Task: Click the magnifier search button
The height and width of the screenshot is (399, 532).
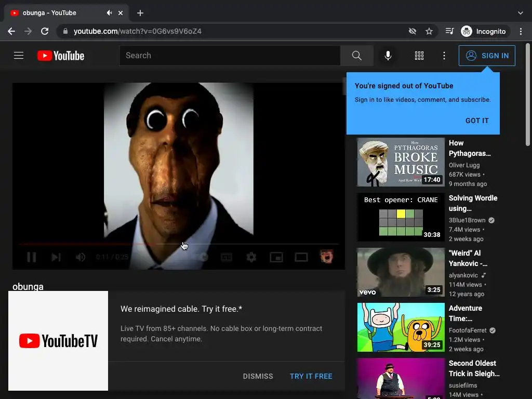Action: click(x=356, y=56)
